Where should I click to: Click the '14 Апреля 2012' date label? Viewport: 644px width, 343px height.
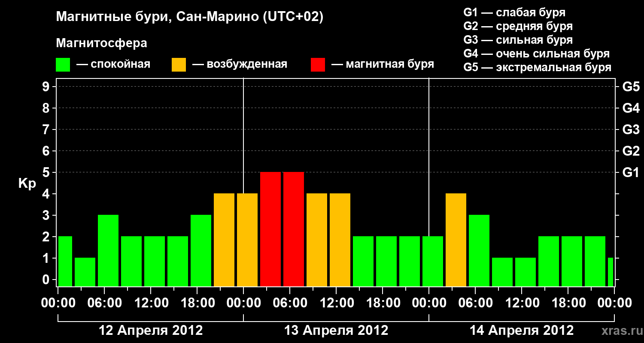point(522,331)
